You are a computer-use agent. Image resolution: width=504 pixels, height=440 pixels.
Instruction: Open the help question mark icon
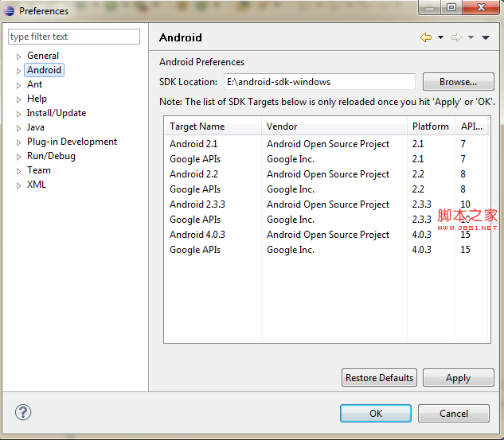click(x=23, y=412)
